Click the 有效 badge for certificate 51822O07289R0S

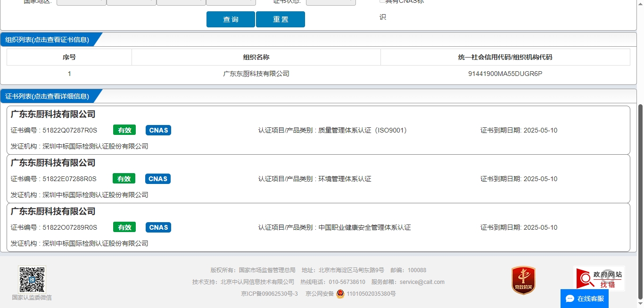[x=124, y=227]
